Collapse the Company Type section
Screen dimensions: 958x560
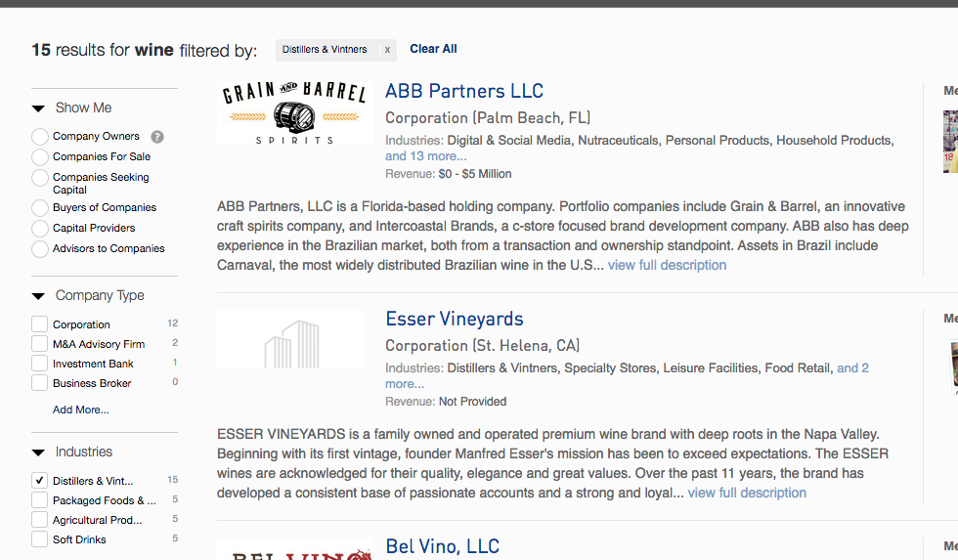(x=38, y=296)
